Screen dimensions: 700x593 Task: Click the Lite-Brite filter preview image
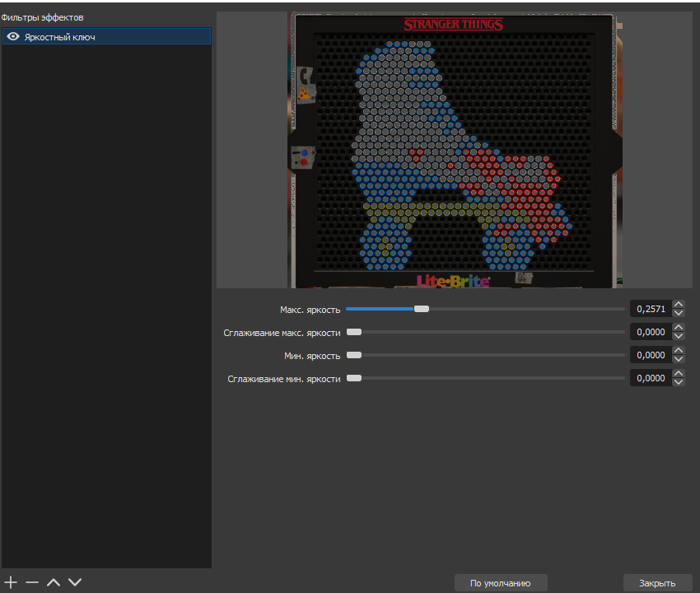(x=455, y=150)
